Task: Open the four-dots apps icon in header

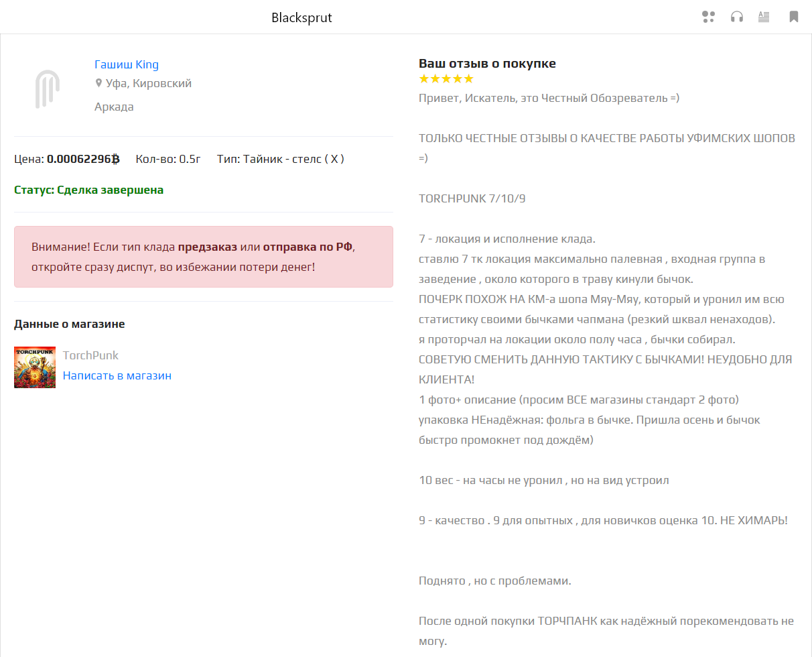Action: [708, 17]
